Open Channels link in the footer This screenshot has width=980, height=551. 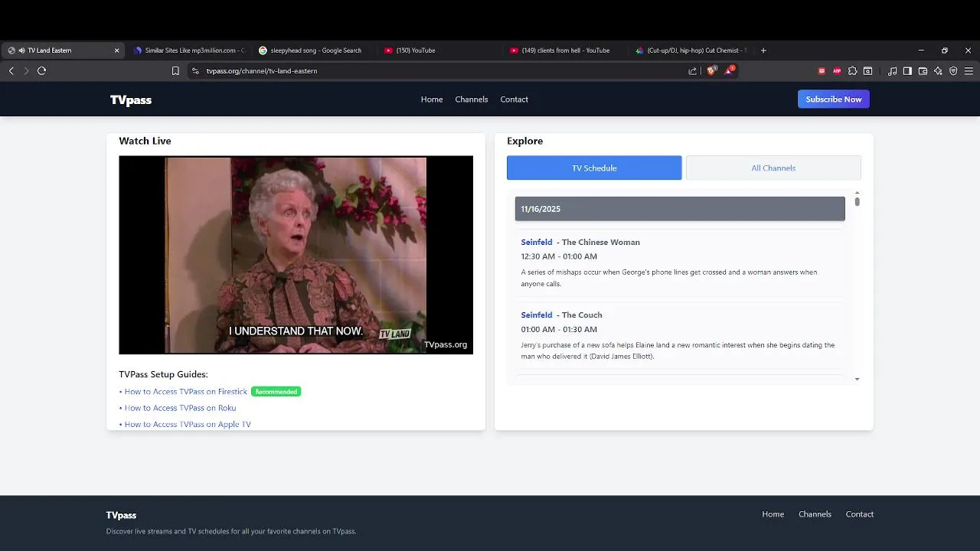point(815,514)
